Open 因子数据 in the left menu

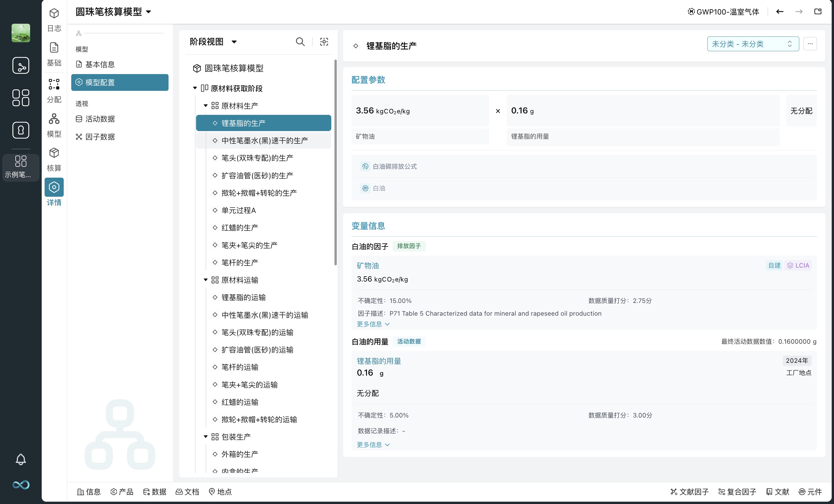click(x=100, y=137)
